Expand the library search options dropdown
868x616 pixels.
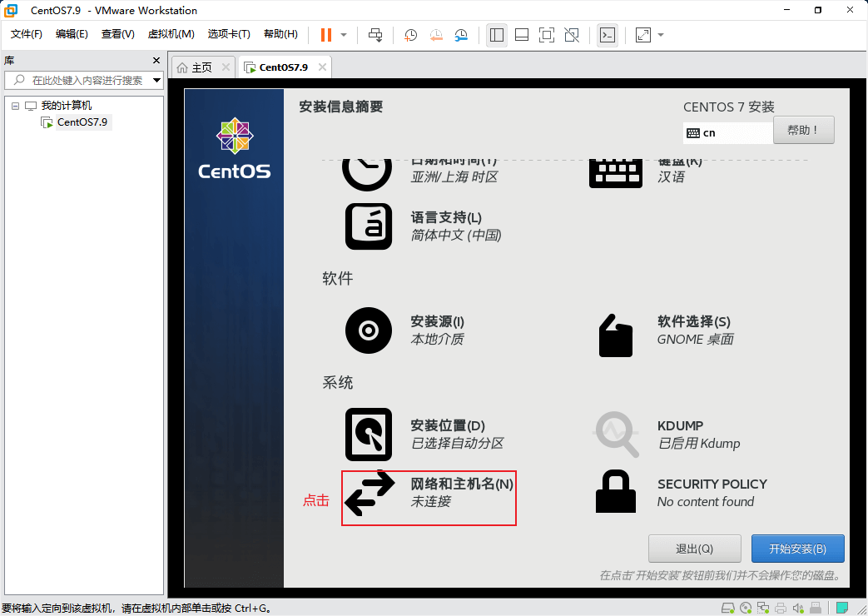157,80
